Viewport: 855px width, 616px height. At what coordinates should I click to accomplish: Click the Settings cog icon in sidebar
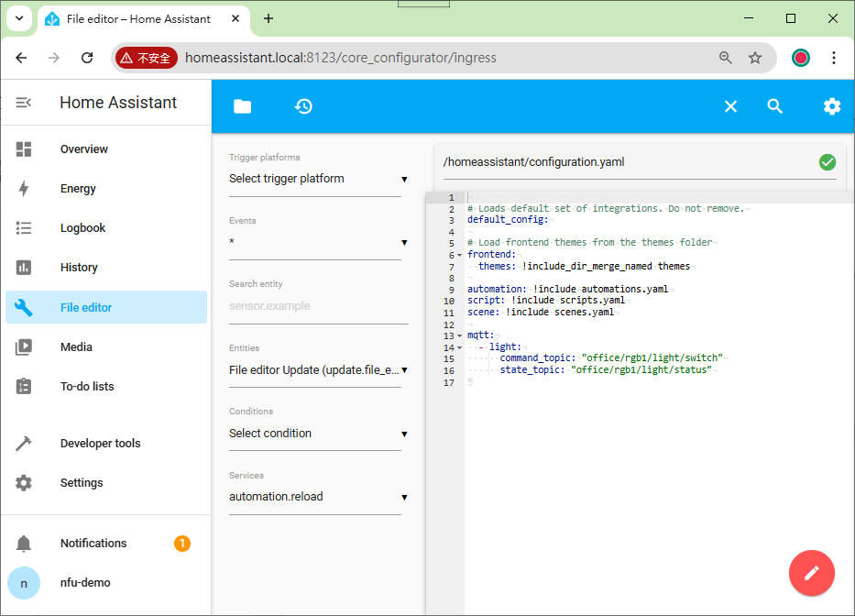[24, 483]
